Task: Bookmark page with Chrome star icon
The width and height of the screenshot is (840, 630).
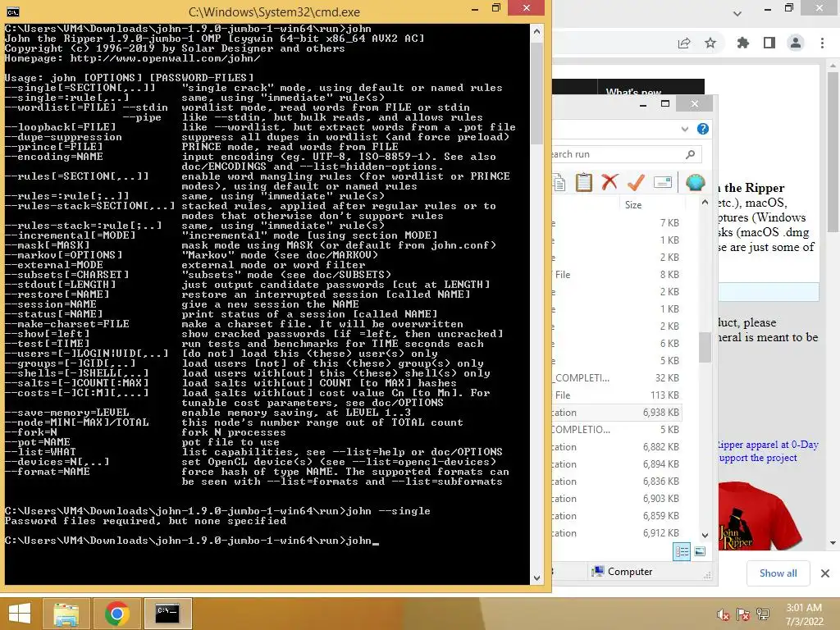Action: (x=710, y=43)
